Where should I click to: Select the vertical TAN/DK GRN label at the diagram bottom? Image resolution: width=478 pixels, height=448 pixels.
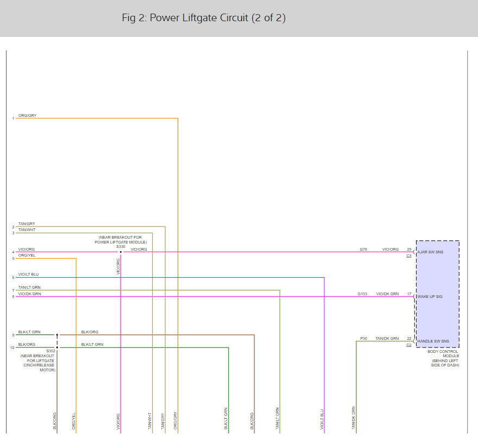pos(354,418)
